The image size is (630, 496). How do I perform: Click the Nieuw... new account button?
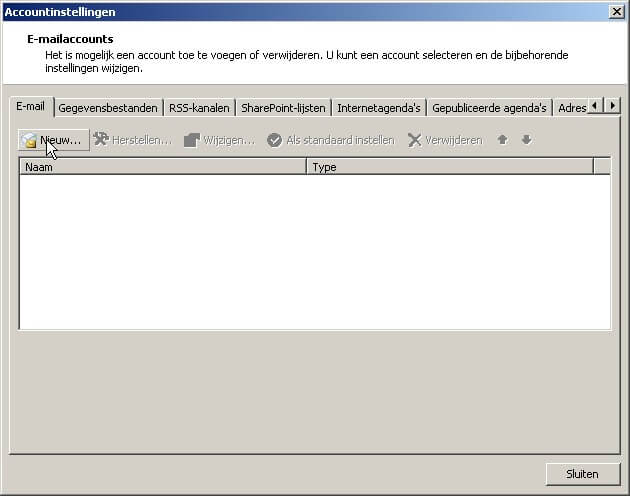point(54,140)
